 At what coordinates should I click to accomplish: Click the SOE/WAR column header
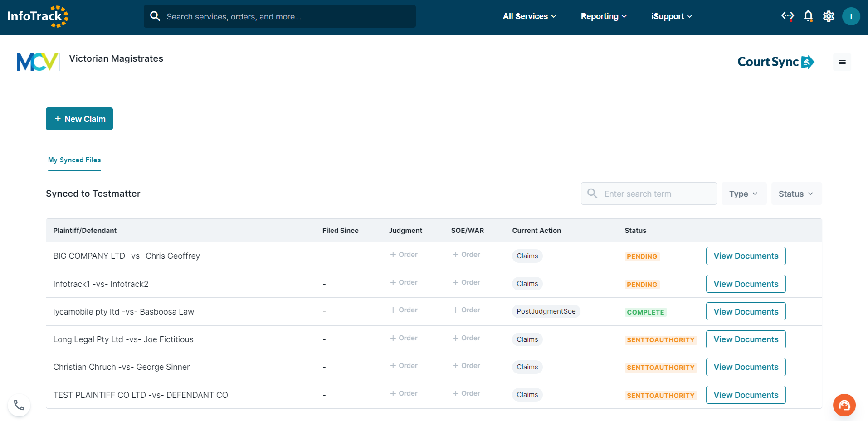click(x=468, y=231)
